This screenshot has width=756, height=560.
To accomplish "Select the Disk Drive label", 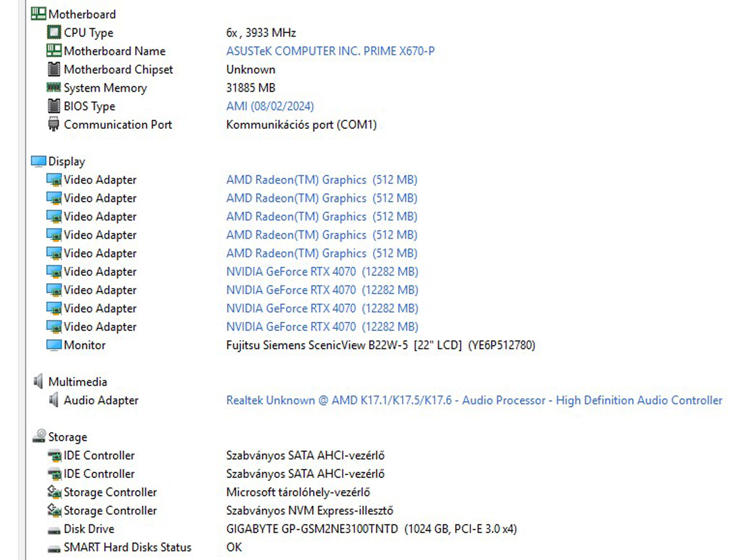I will [x=89, y=529].
